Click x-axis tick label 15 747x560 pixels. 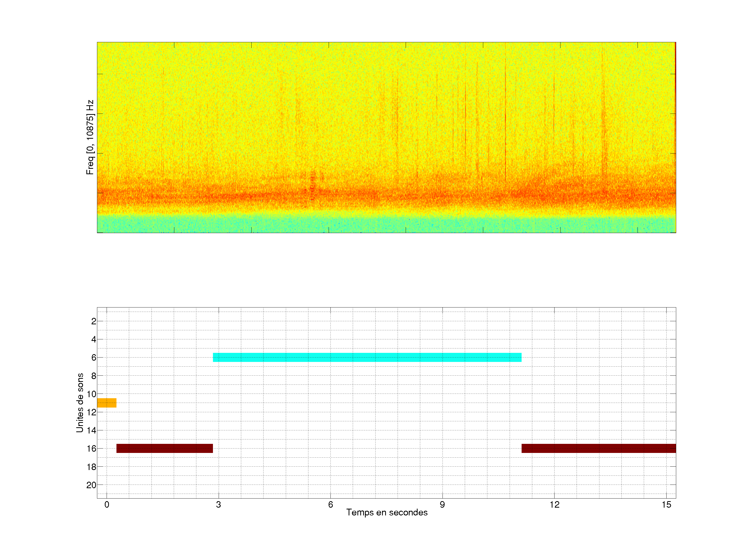[666, 505]
